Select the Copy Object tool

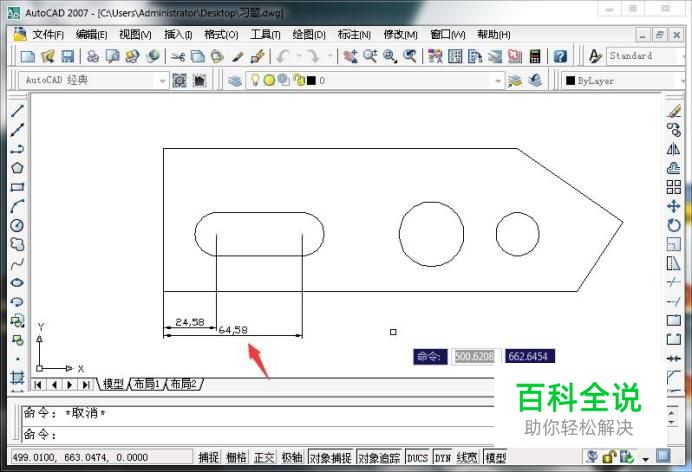point(673,130)
